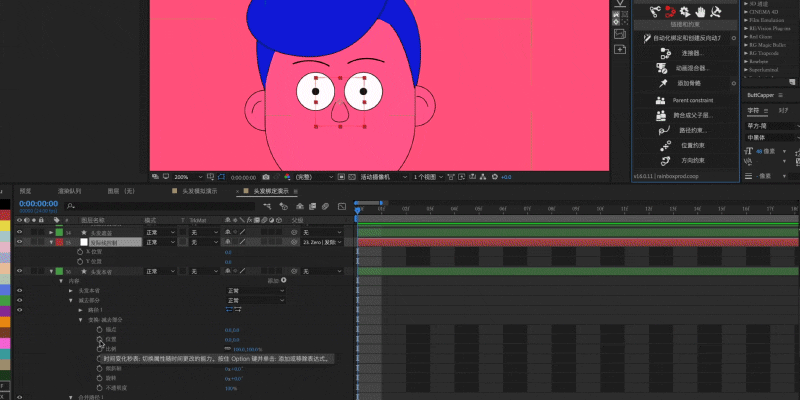Collapse the 变换: 减去部分 transform group
Viewport: 800px width, 400px height.
tap(81, 319)
